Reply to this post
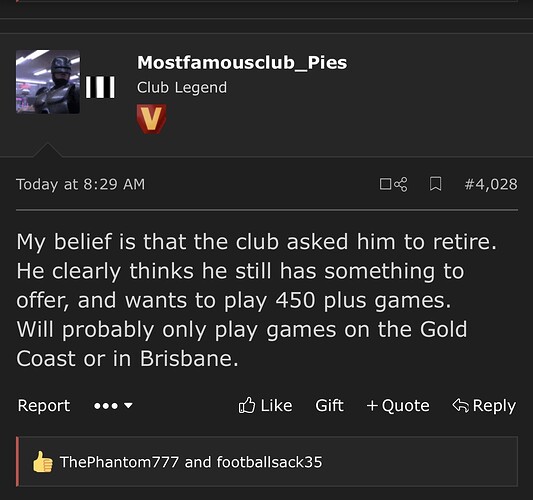This screenshot has width=533, height=500. pyautogui.click(x=484, y=406)
